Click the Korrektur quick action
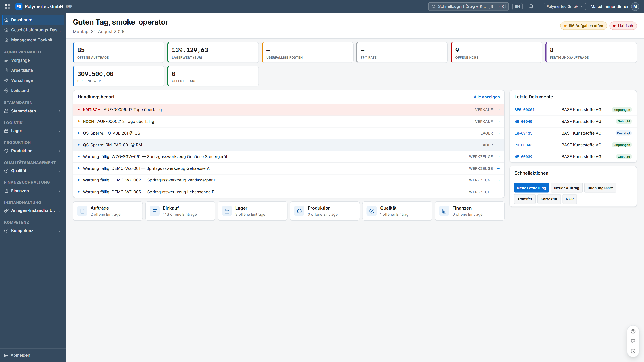Viewport: 644px width, 362px height. [549, 199]
